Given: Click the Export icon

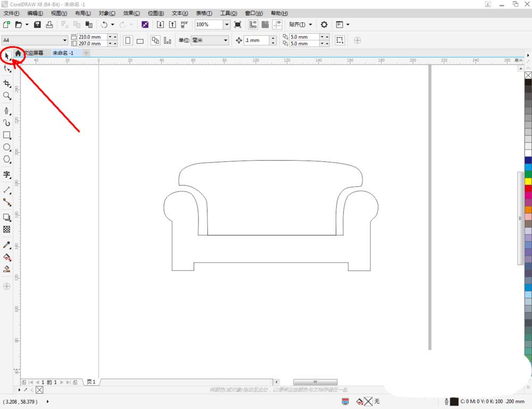Looking at the screenshot, I should (172, 24).
